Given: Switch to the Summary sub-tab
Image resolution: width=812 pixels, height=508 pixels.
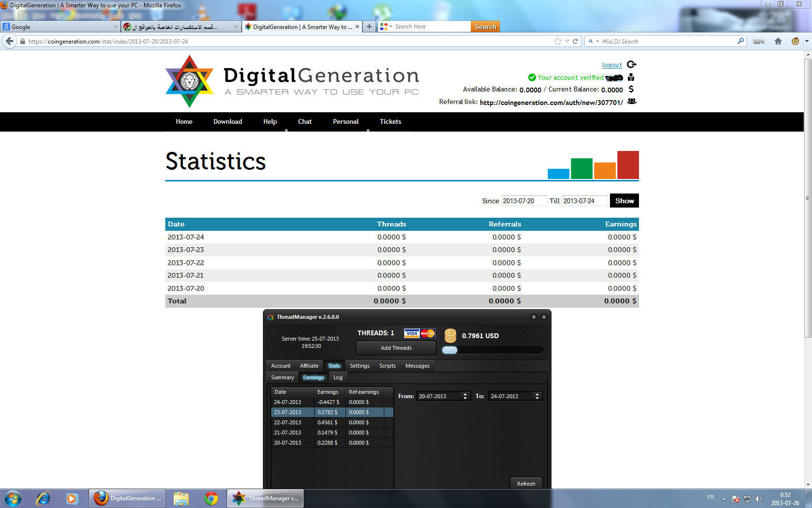Looking at the screenshot, I should coord(282,377).
